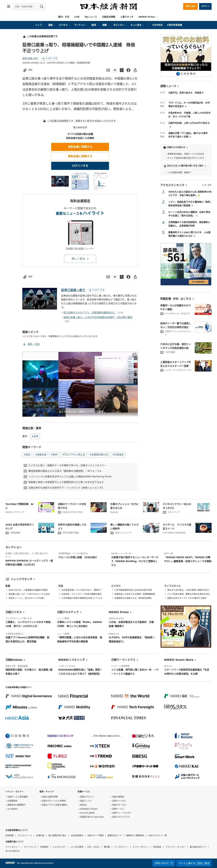Click the lower Facebook icon above the topic card

pos(128,277)
